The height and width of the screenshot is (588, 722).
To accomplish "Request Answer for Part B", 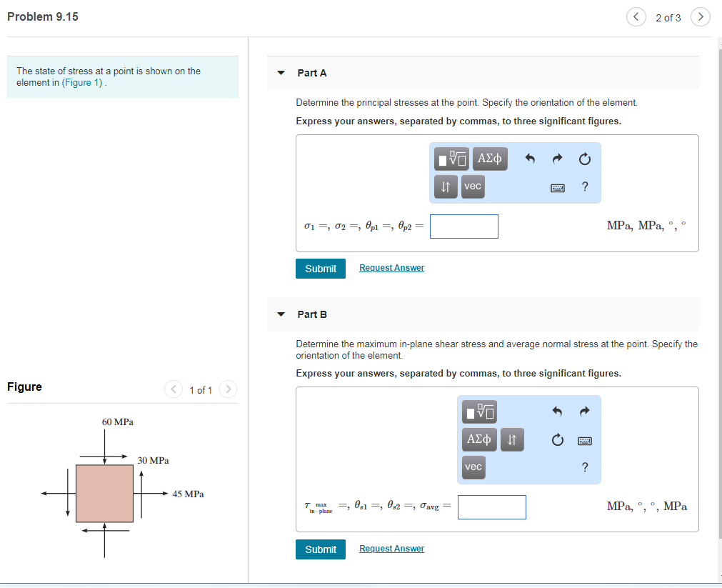I will point(392,549).
